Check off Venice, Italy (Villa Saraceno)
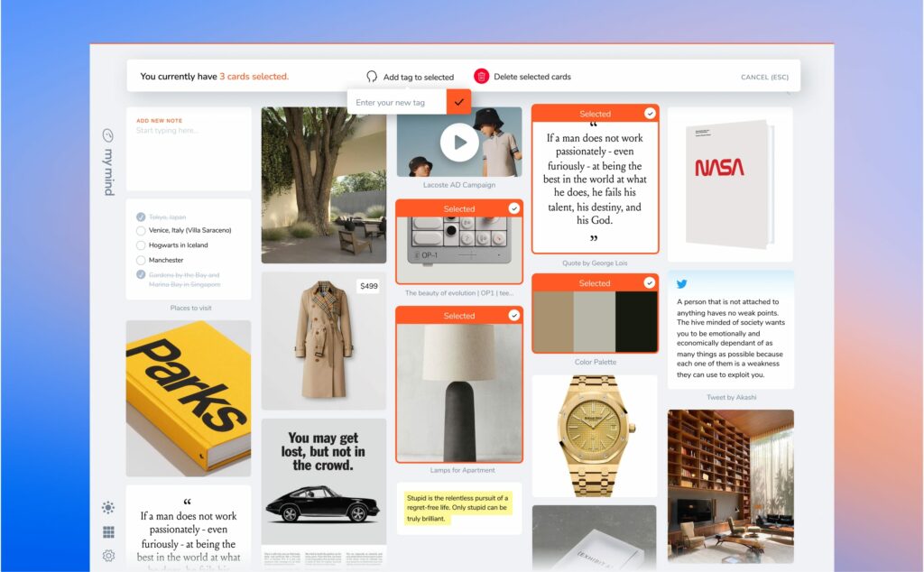The image size is (924, 572). click(141, 231)
